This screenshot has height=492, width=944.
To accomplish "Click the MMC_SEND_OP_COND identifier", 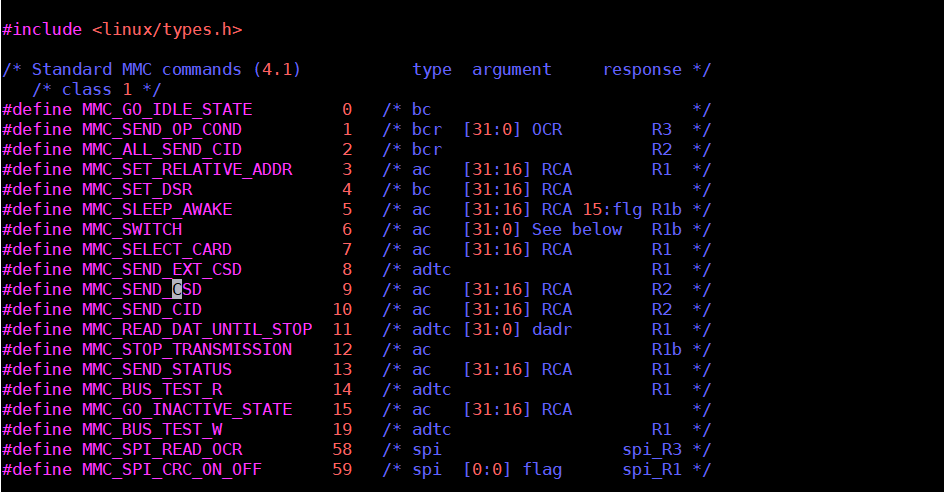I will (161, 129).
